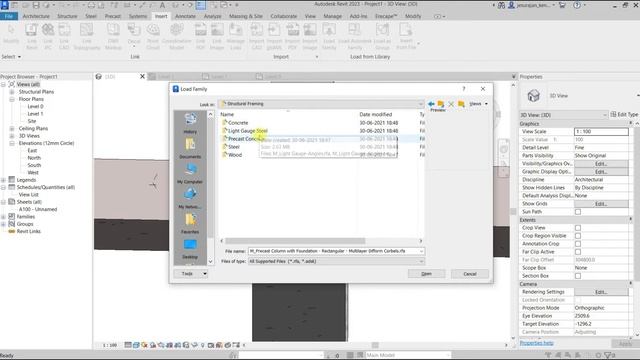Image resolution: width=640 pixels, height=360 pixels.
Task: Click the Coordination Model ribbon icon
Action: coord(176,36)
